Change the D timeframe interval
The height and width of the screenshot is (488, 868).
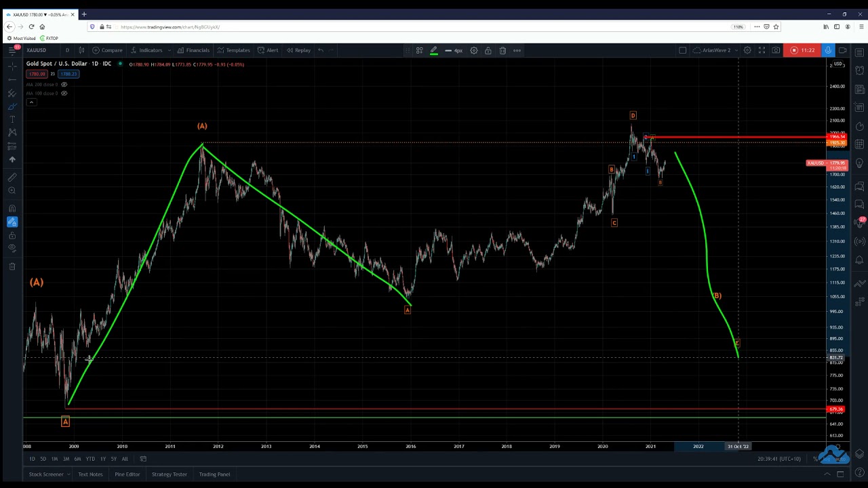click(67, 50)
